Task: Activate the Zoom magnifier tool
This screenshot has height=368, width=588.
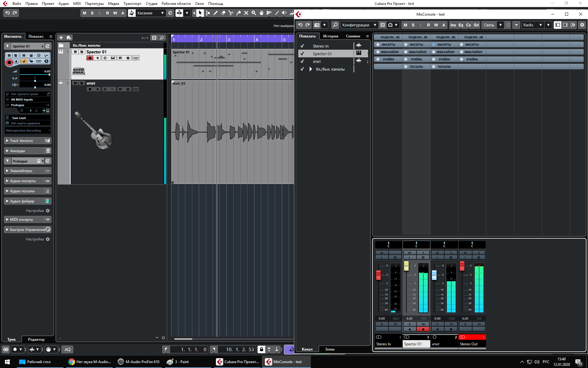Action: 254,13
